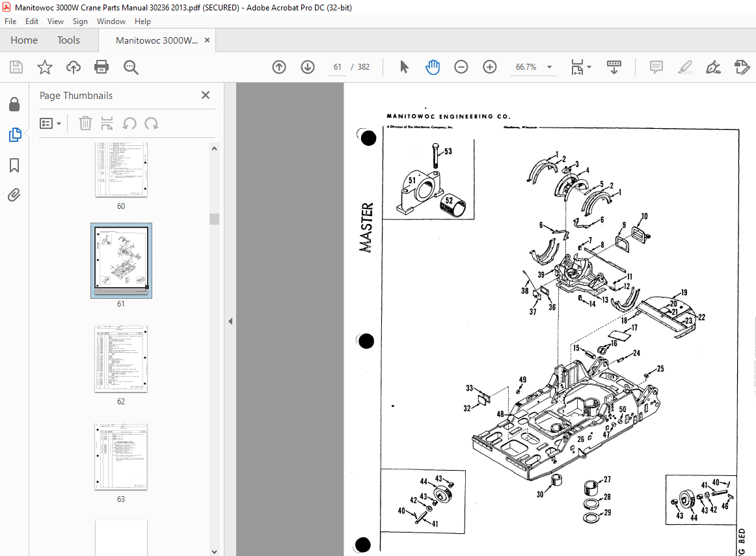Click the delete pages trash icon
756x556 pixels.
85,123
